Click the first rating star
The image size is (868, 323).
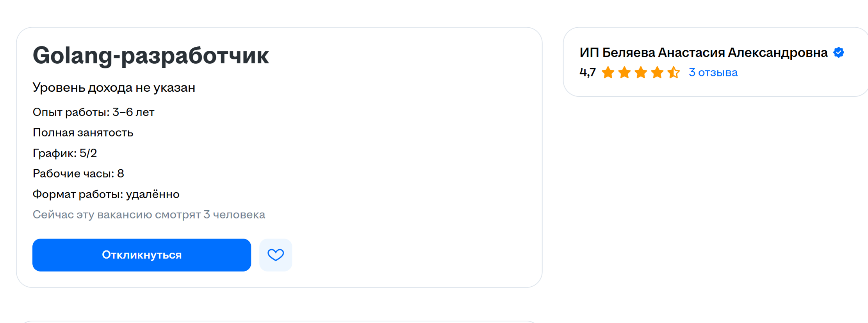pos(608,73)
